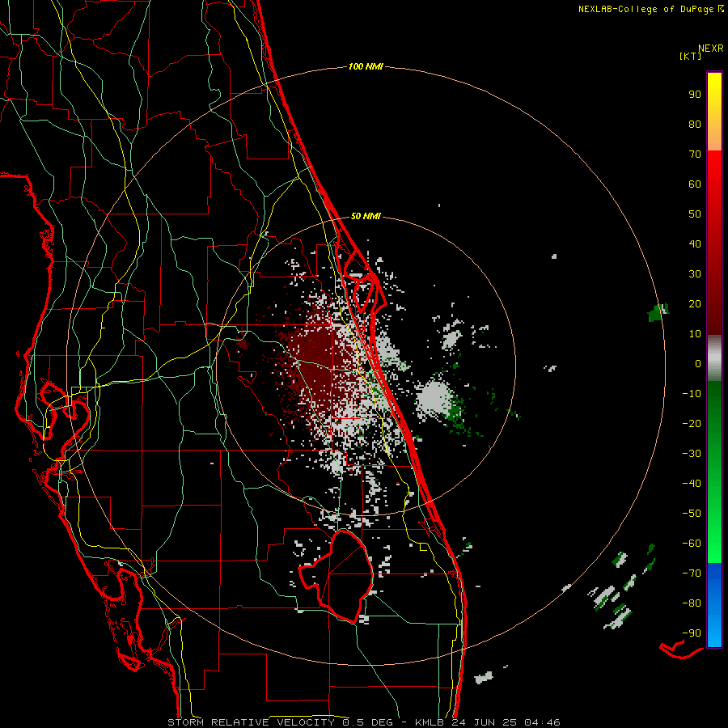This screenshot has width=728, height=728.
Task: Pick the "-90" velocity scale label
Action: point(692,633)
